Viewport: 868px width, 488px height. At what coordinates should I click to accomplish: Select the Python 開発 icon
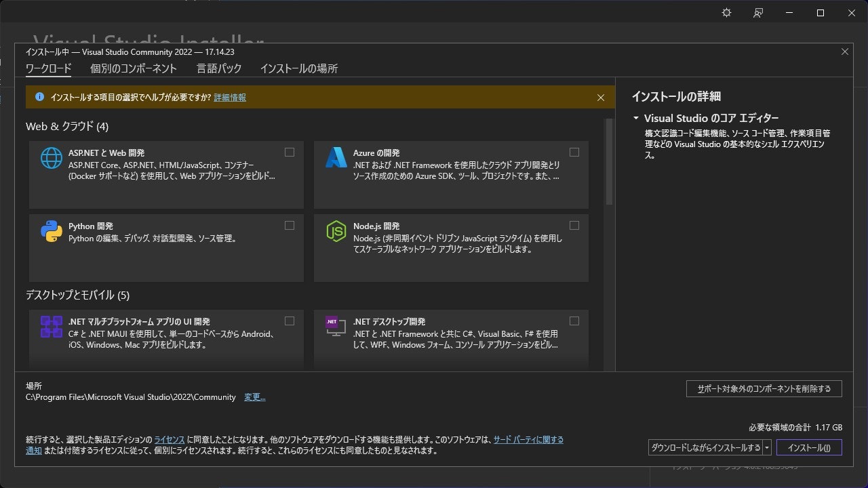tap(52, 230)
